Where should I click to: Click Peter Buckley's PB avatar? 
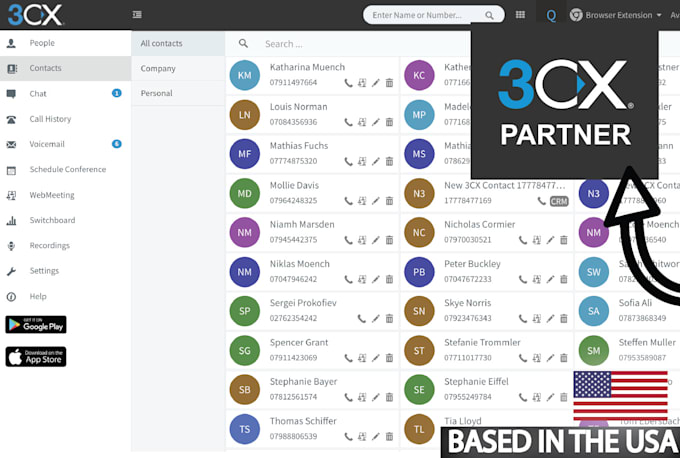(419, 272)
